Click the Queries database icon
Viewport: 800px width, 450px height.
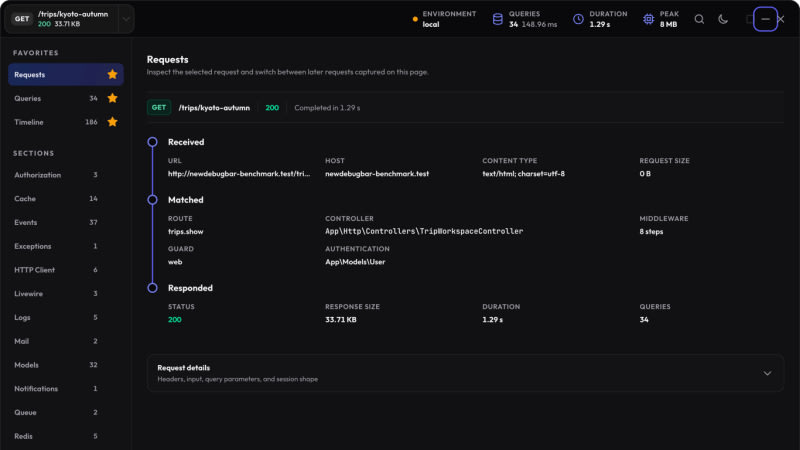click(x=497, y=19)
